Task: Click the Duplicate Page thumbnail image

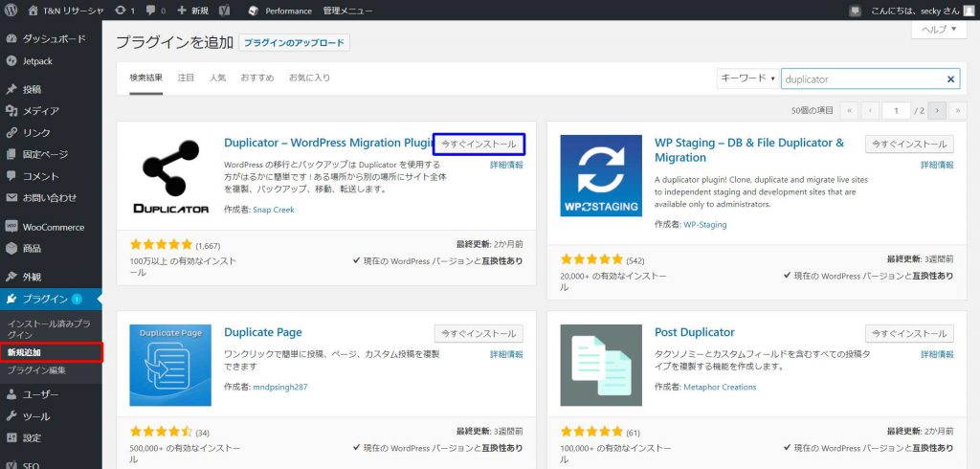Action: pyautogui.click(x=170, y=366)
